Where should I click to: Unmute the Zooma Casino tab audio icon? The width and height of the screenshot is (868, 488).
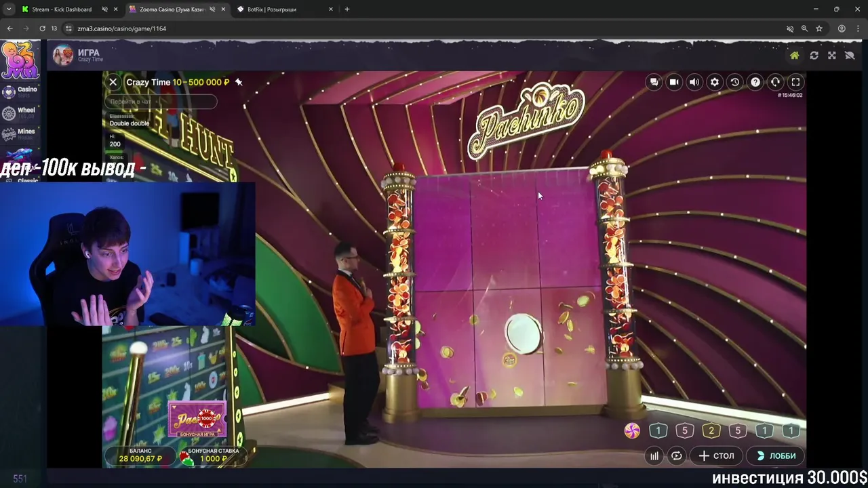pyautogui.click(x=212, y=9)
